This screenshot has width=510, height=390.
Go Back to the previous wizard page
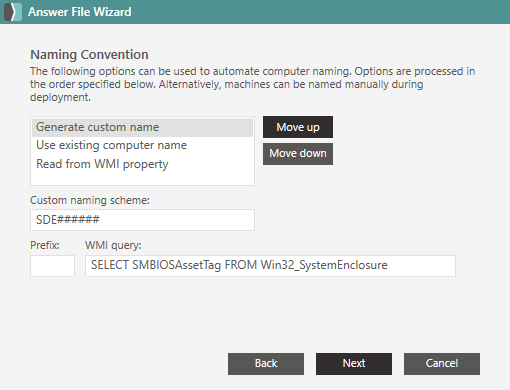pos(266,364)
